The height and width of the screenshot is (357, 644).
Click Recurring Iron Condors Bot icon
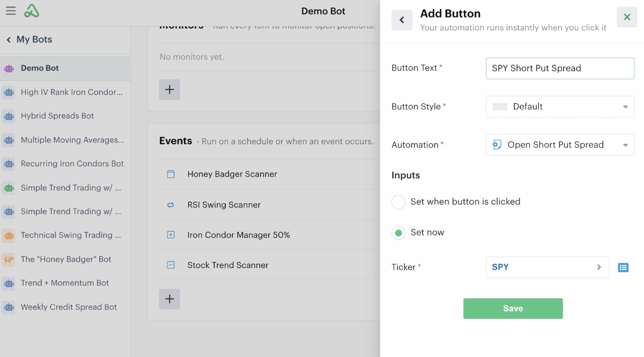[x=9, y=164]
